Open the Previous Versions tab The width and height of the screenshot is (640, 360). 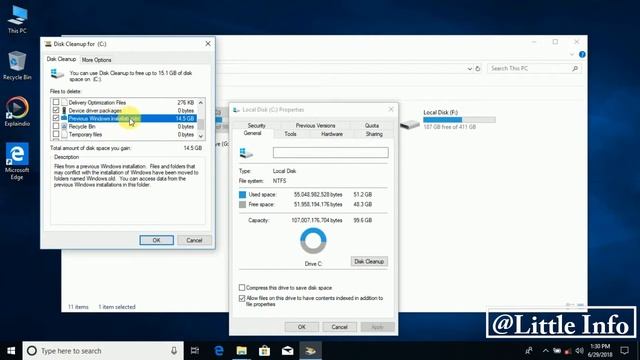click(315, 125)
